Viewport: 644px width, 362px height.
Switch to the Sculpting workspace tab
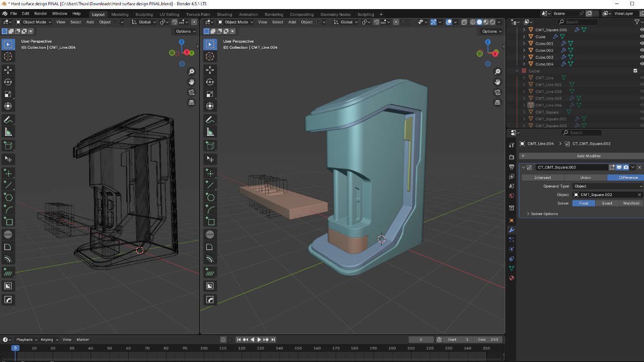click(144, 14)
